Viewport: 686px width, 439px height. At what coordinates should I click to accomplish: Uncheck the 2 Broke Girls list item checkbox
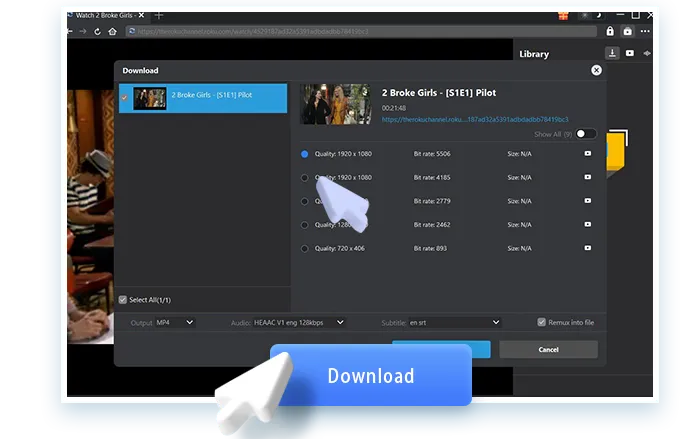(x=124, y=98)
